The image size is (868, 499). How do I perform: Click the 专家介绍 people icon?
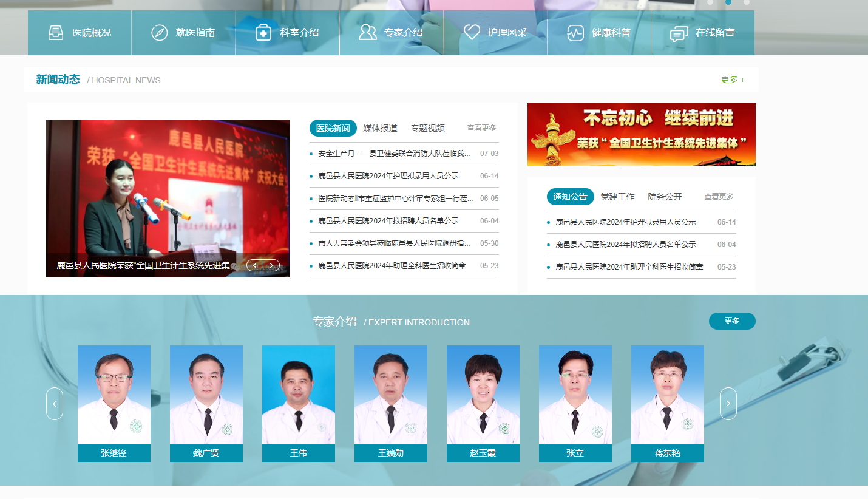pyautogui.click(x=367, y=33)
